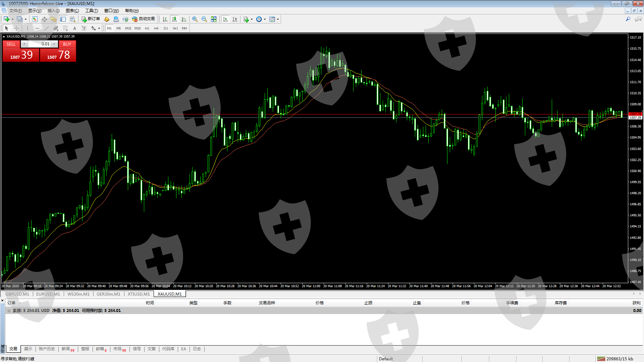644x362 pixels.
Task: Toggle the 自动交易 auto trading button
Action: point(144,19)
